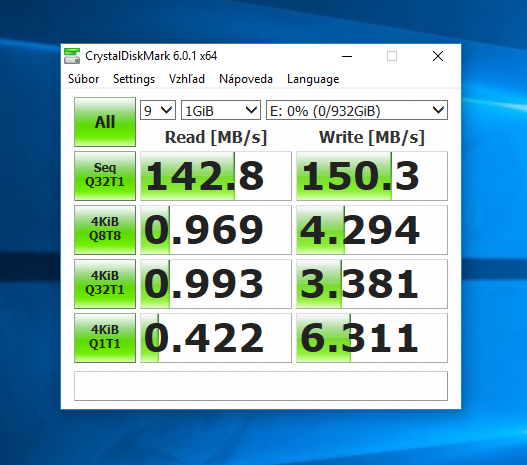Image resolution: width=527 pixels, height=465 pixels.
Task: Start the 4KiB Q8T8 test
Action: pyautogui.click(x=105, y=230)
